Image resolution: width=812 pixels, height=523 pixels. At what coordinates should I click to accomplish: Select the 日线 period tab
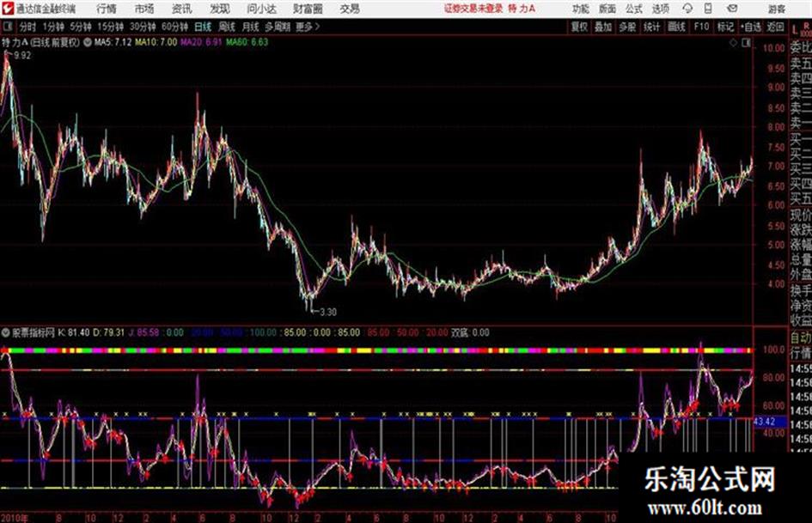[x=203, y=27]
